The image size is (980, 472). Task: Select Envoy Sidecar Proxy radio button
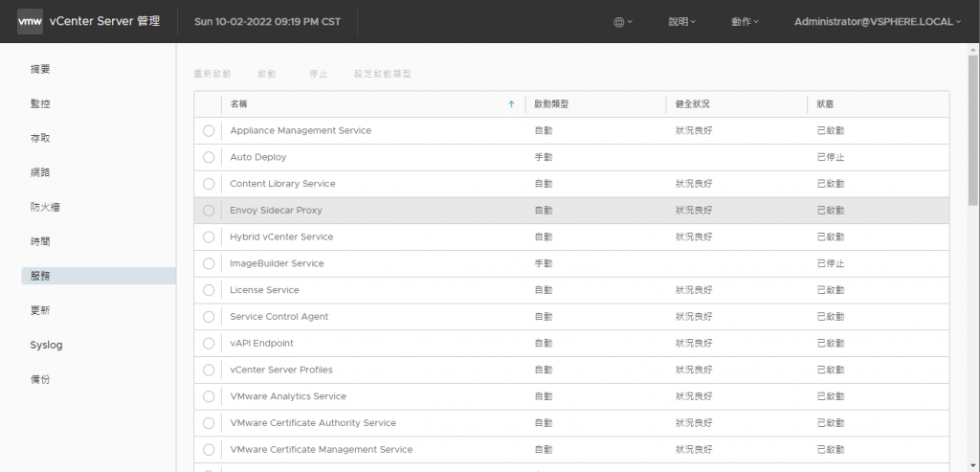click(209, 211)
